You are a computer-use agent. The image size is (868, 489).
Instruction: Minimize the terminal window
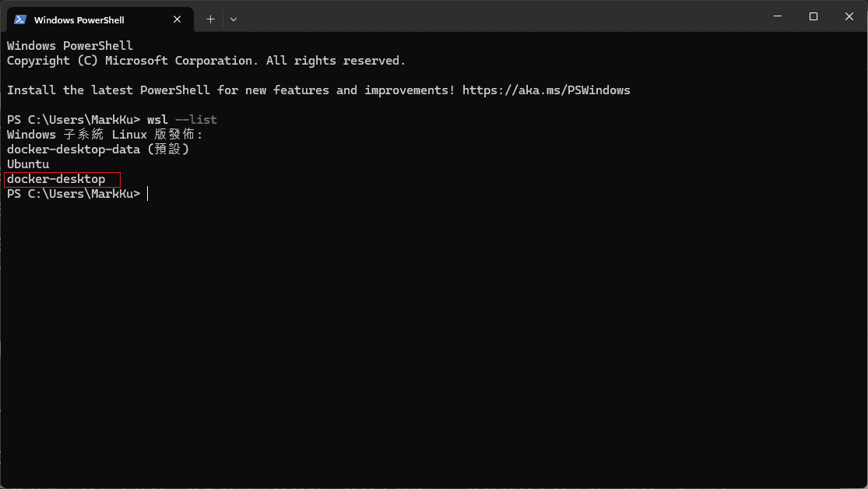pyautogui.click(x=778, y=16)
